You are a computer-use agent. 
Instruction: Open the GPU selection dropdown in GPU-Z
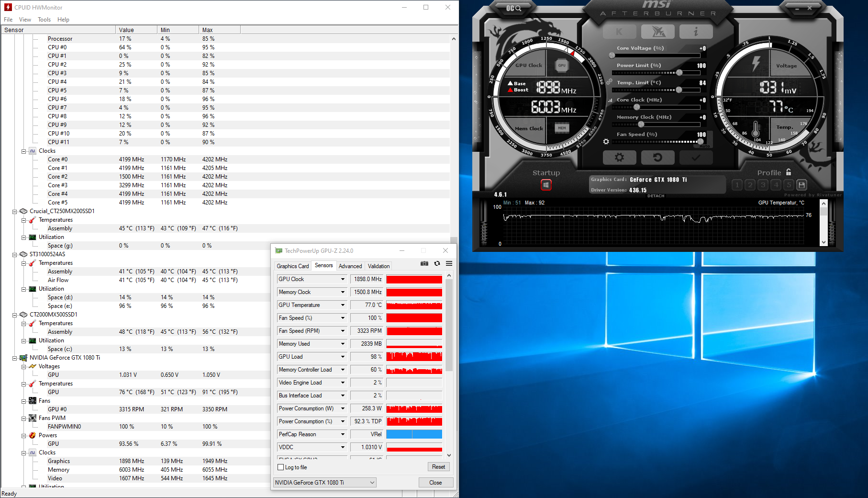325,483
